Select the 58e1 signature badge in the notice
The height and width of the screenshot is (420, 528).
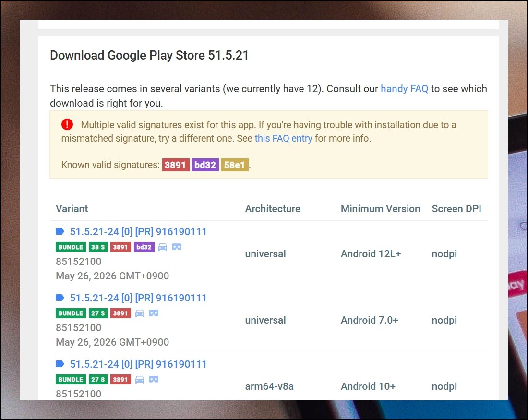234,165
